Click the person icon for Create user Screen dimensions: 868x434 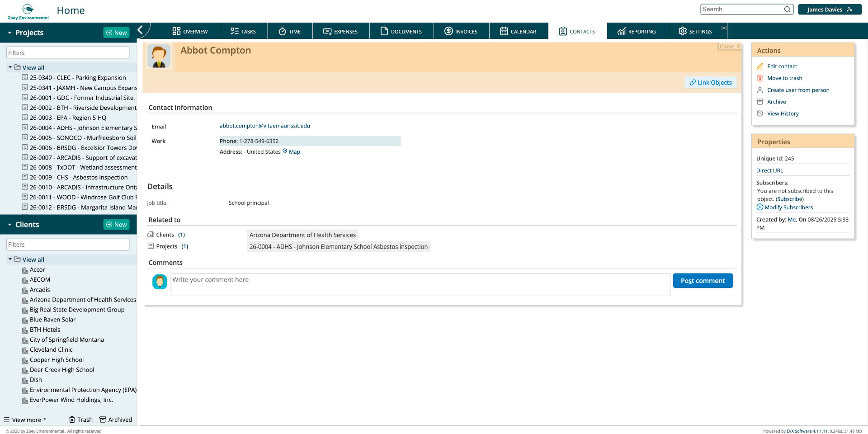coord(760,90)
